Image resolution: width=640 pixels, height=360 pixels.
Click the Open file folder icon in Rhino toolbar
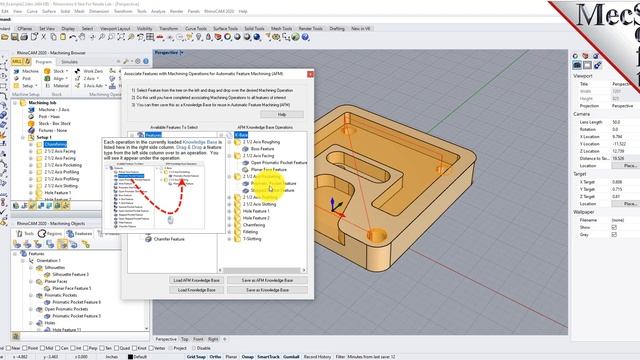[x=5, y=37]
